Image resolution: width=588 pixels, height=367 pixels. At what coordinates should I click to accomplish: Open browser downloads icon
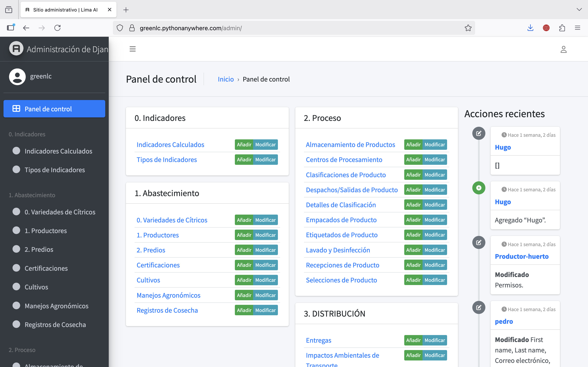(x=530, y=28)
